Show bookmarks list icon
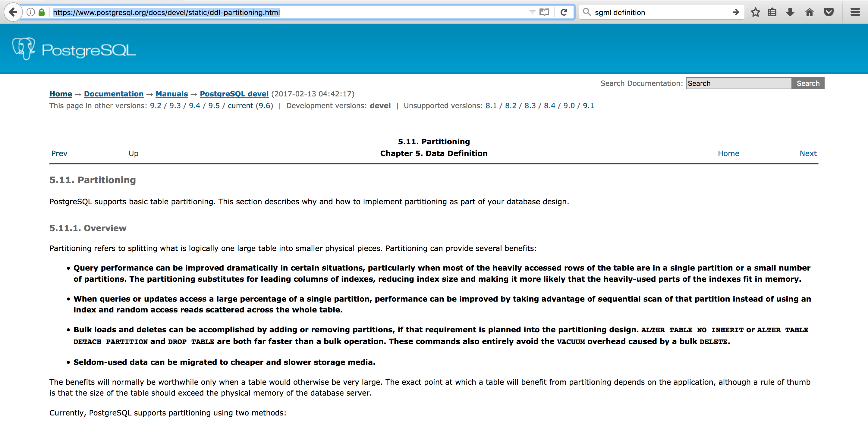Screen dimensions: 868x423 pos(772,12)
